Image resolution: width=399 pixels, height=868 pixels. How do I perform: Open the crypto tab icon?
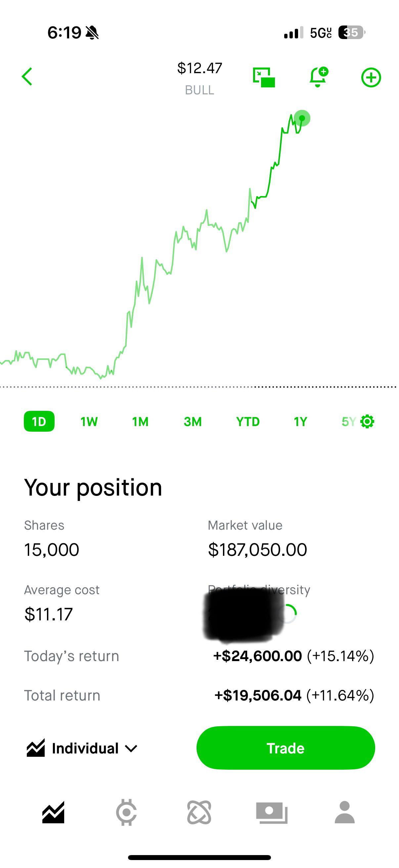(x=126, y=813)
